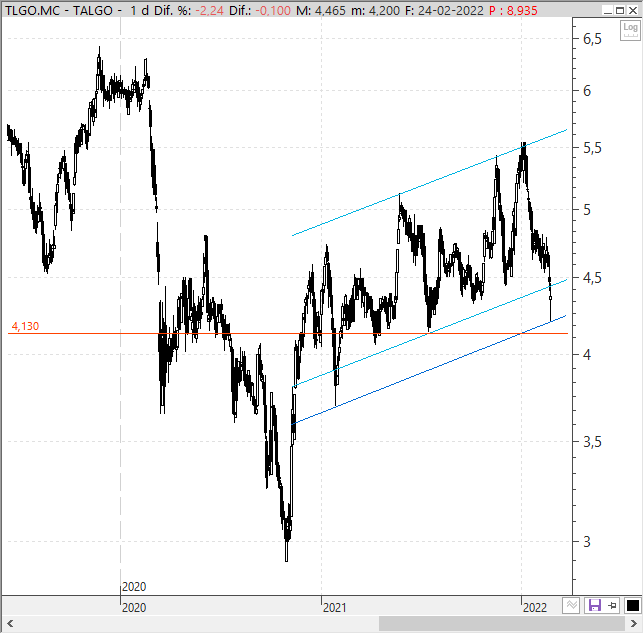This screenshot has width=644, height=634.
Task: Select the dark blue lower trendline
Action: pos(428,370)
